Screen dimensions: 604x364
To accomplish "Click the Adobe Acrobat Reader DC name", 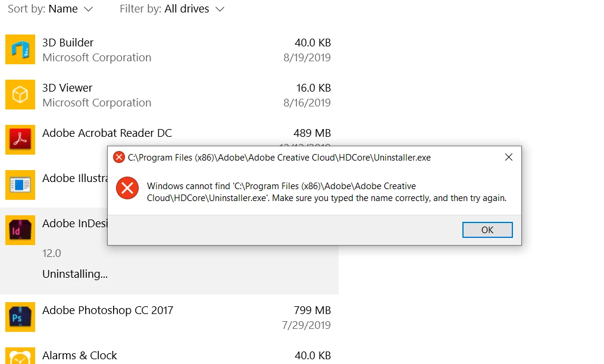I will pos(107,133).
